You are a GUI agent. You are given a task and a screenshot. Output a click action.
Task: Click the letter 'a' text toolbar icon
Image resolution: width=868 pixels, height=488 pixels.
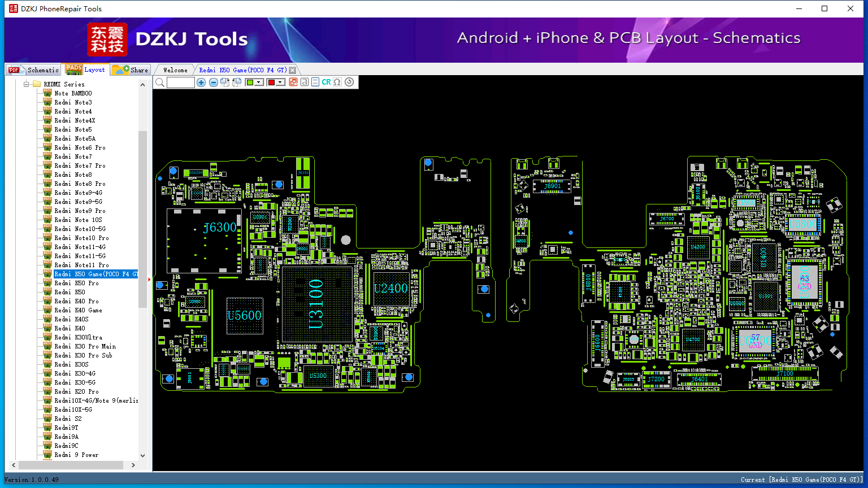[x=305, y=82]
